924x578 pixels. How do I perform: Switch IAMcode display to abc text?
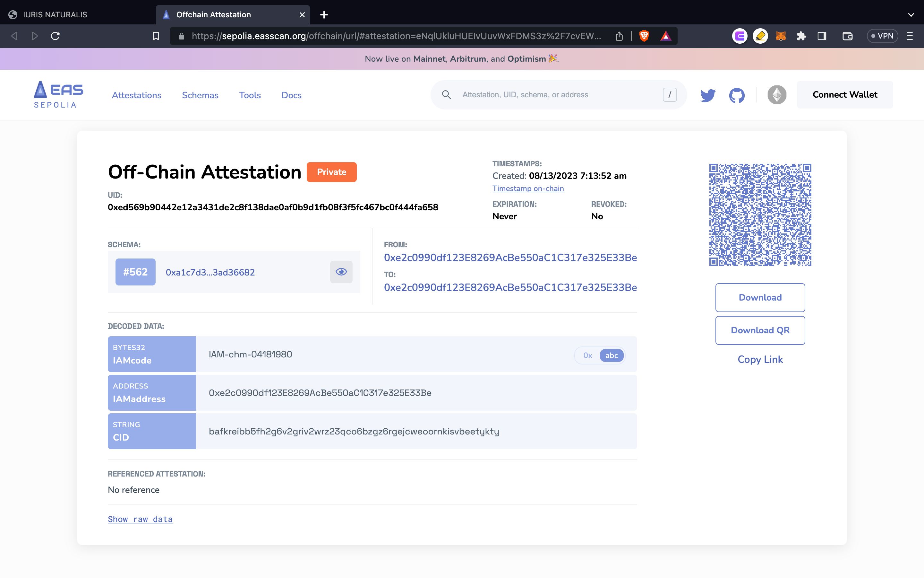612,355
